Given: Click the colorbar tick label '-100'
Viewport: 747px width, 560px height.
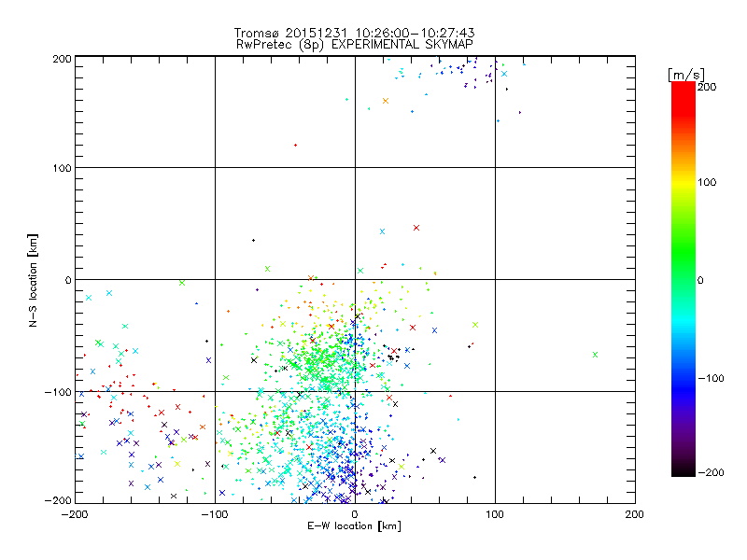Looking at the screenshot, I should click(711, 378).
